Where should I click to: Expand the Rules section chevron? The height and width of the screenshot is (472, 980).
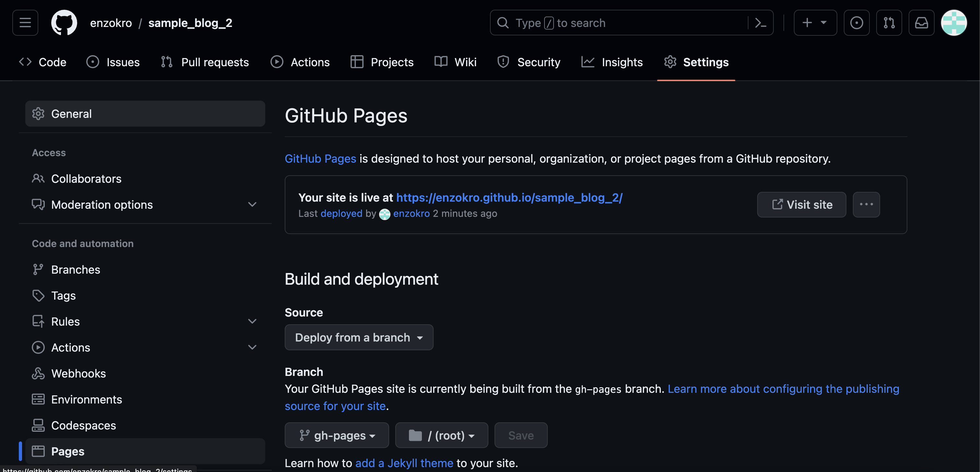(x=252, y=321)
